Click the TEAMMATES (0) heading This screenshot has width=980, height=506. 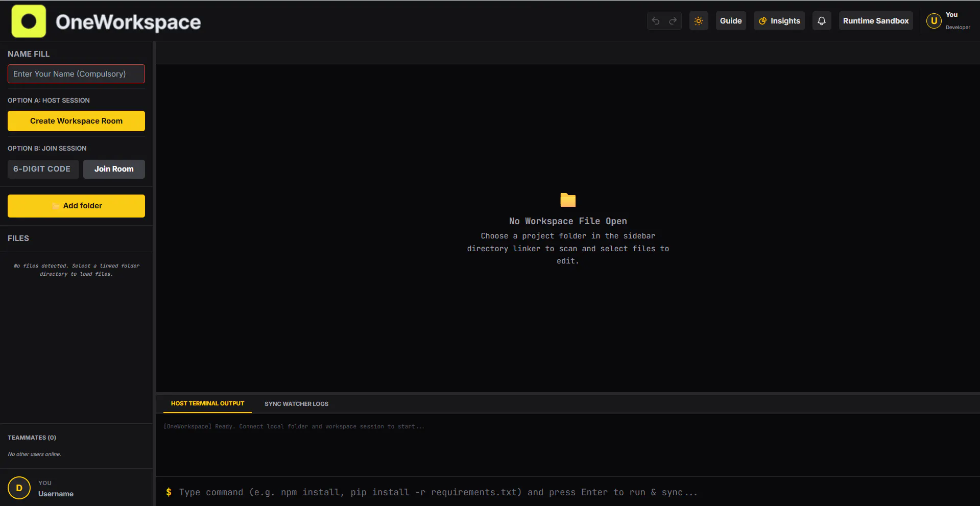(x=32, y=438)
